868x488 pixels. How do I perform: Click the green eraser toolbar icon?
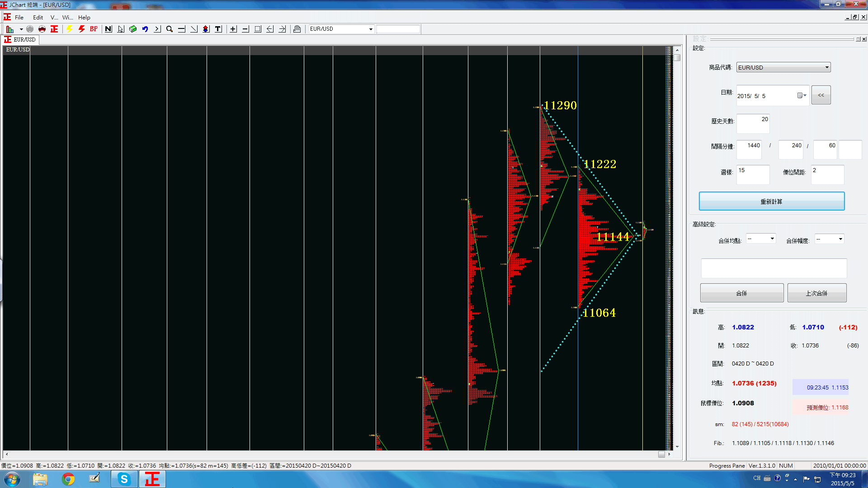pos(133,29)
